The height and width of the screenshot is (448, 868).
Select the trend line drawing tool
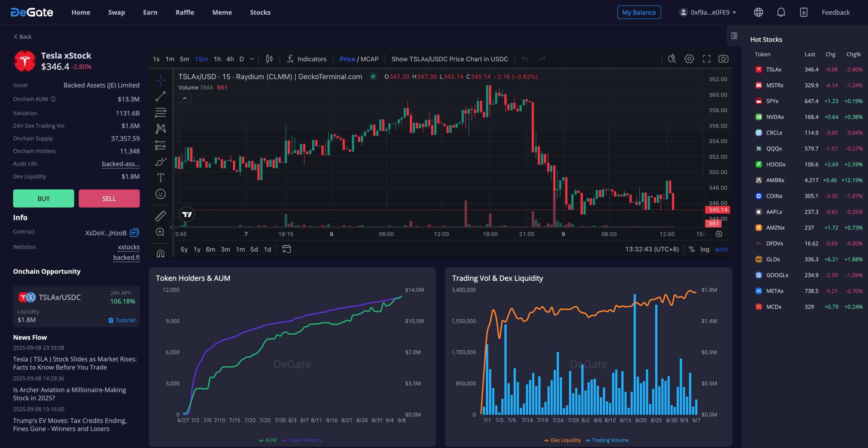160,96
